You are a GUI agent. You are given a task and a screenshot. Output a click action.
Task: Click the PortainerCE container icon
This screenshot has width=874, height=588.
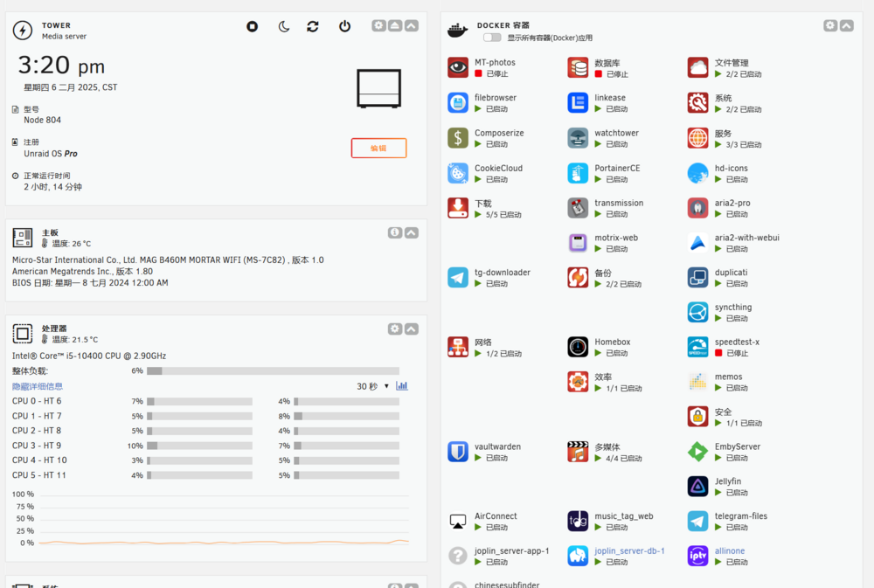click(x=578, y=173)
